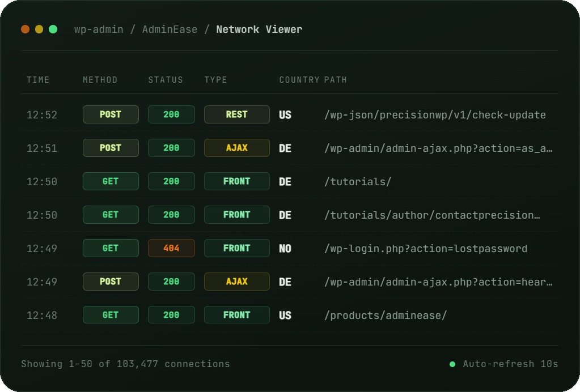Click 200 status in the contactprecision row
The image size is (580, 392).
pos(171,215)
